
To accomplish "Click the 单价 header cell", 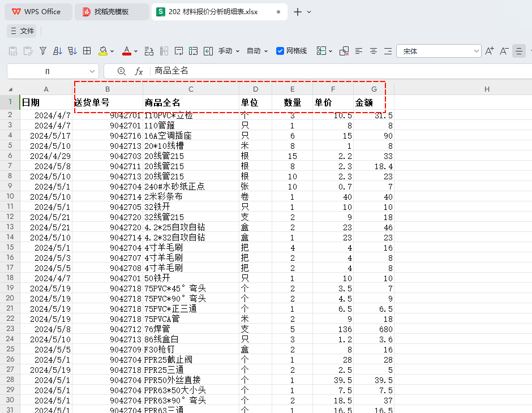I will (333, 102).
